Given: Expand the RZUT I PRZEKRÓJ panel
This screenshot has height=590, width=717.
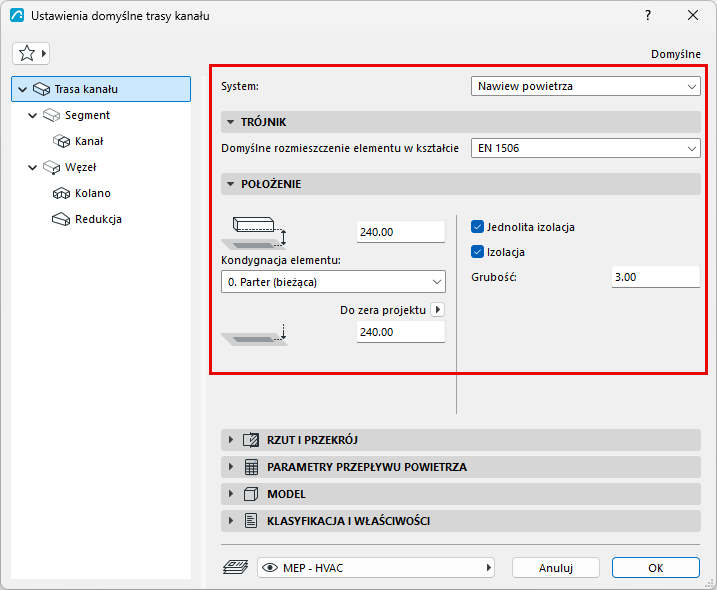Looking at the screenshot, I should (230, 440).
